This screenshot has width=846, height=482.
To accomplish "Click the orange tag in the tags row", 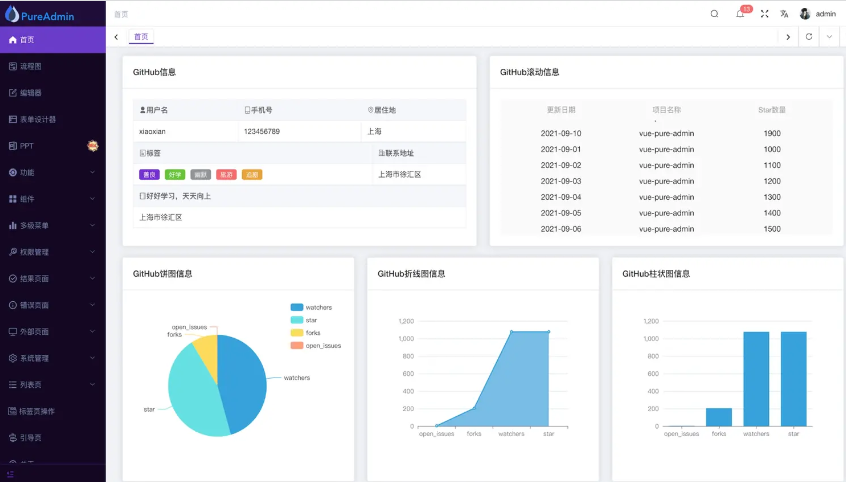I will [252, 174].
